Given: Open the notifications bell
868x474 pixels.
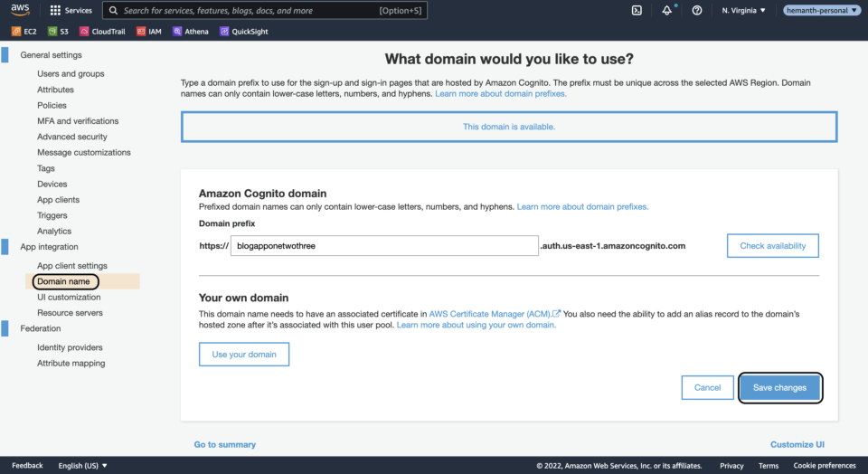Looking at the screenshot, I should pyautogui.click(x=667, y=11).
